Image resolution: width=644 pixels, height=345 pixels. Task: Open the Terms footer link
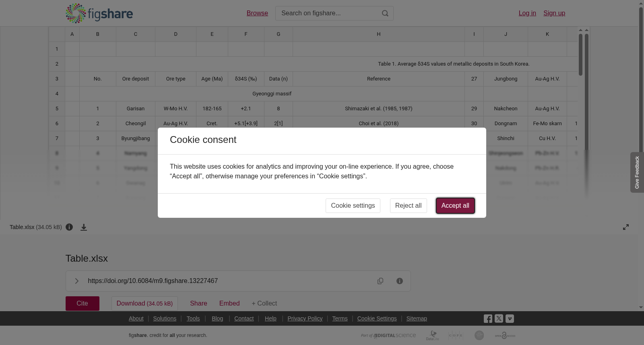[340, 318]
